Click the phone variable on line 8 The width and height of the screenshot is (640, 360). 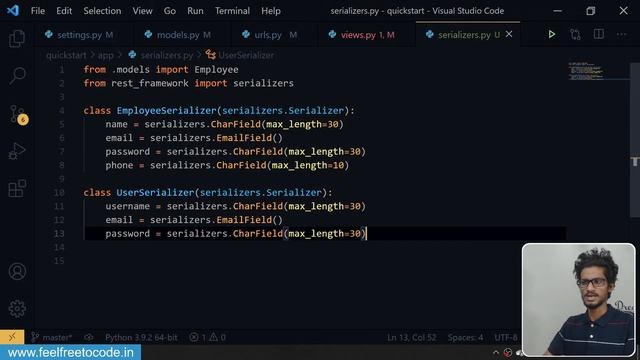pos(119,165)
